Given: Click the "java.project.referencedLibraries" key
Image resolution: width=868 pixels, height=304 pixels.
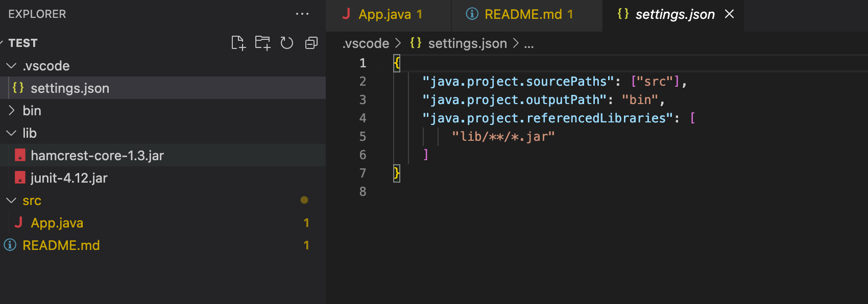Looking at the screenshot, I should (x=548, y=118).
